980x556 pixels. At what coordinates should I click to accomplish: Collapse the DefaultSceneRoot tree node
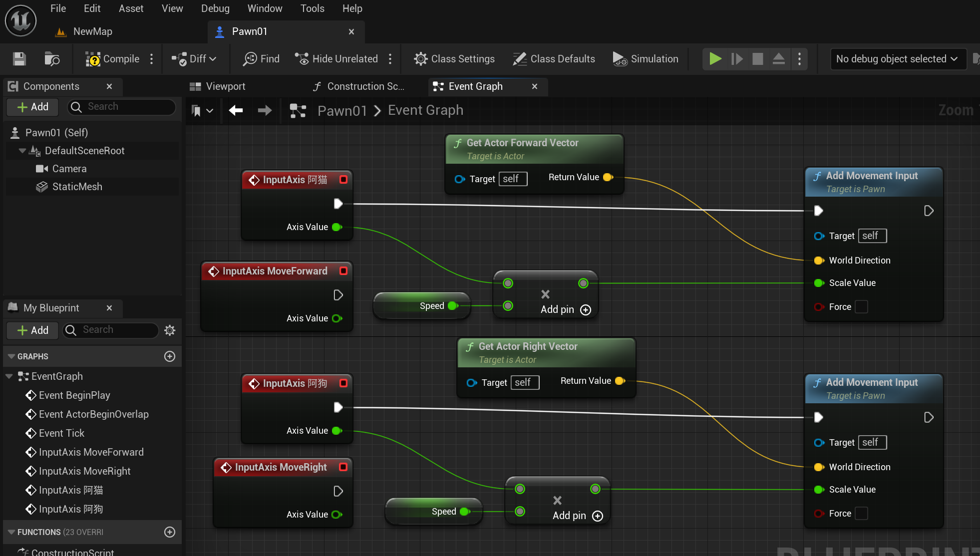click(x=22, y=151)
